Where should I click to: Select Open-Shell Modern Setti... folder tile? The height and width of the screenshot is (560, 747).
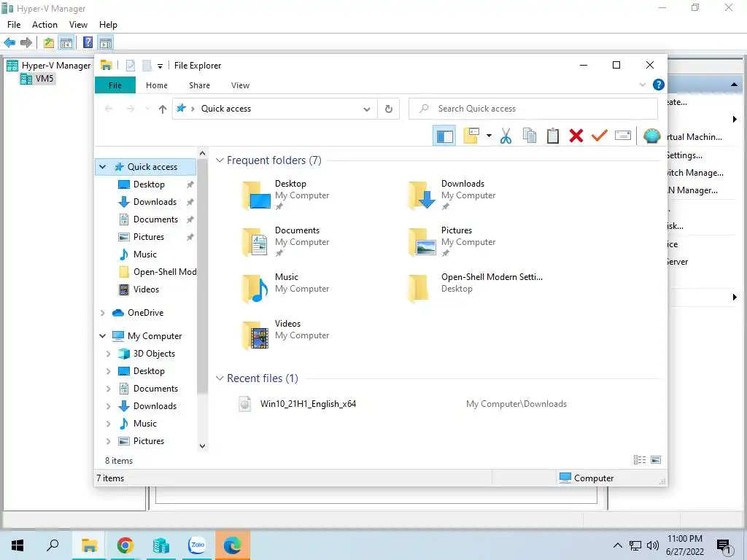476,289
